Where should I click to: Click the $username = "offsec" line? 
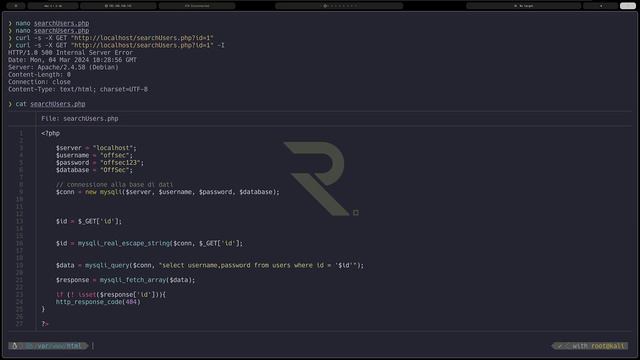click(x=94, y=156)
